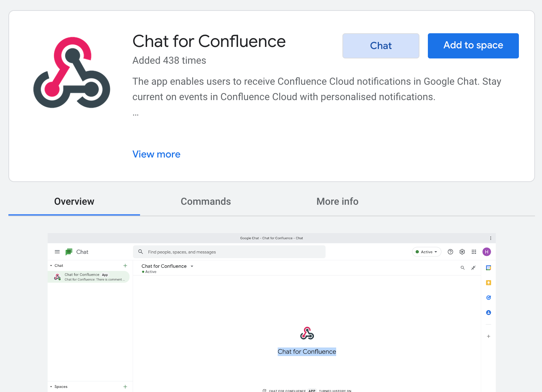The height and width of the screenshot is (392, 542).
Task: Click the help question mark icon
Action: [451, 252]
